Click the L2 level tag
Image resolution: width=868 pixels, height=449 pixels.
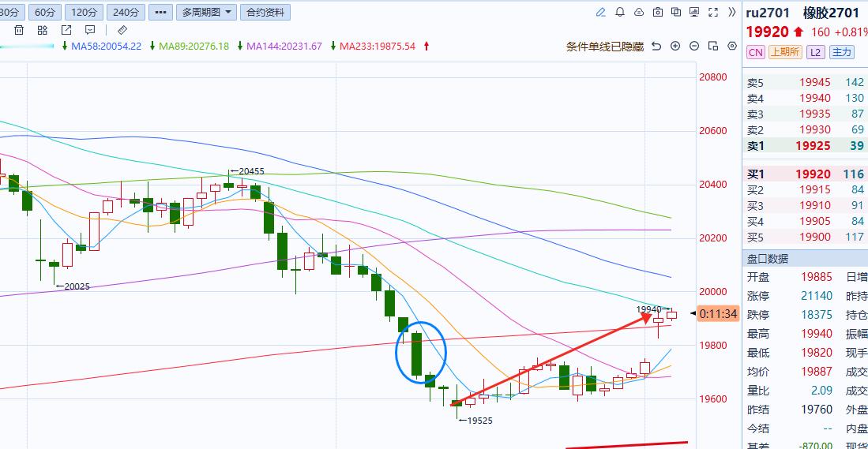(x=815, y=53)
